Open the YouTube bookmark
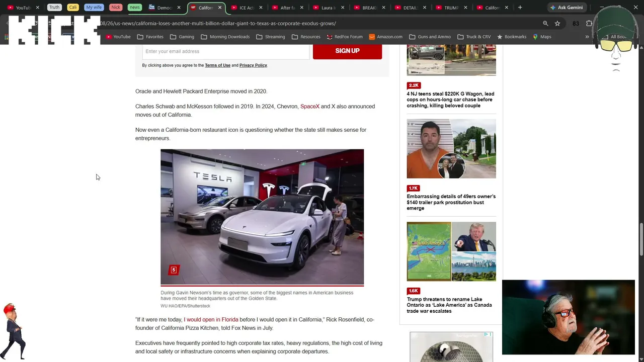Image resolution: width=644 pixels, height=362 pixels. point(118,37)
